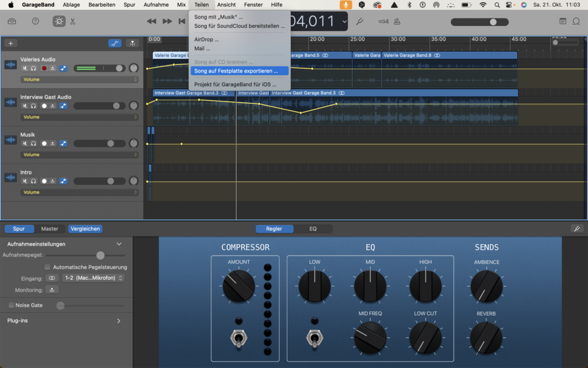Toggle automation button on Valeries Audio track
This screenshot has width=588, height=368.
[x=63, y=68]
